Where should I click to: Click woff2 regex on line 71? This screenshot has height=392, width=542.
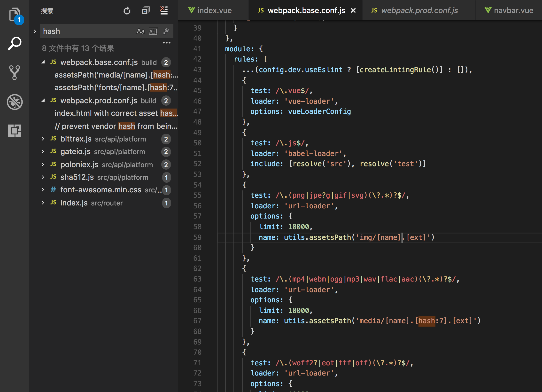click(342, 363)
